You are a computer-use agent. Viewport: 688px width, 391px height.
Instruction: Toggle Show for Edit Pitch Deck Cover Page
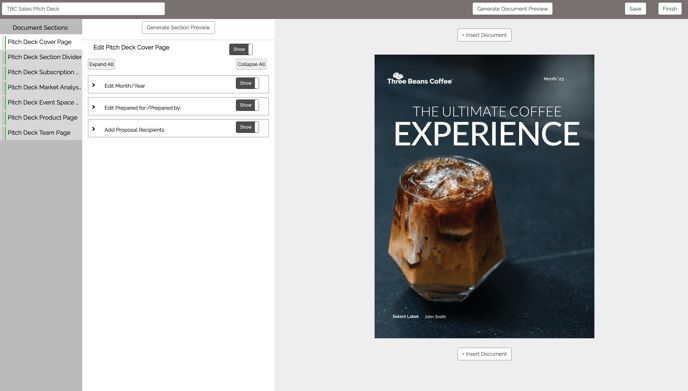click(241, 49)
